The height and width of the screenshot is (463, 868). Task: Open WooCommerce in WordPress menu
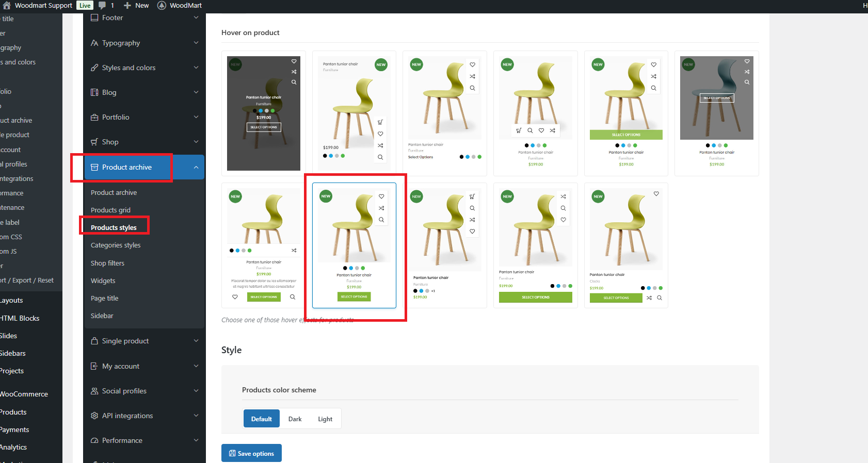pos(24,394)
